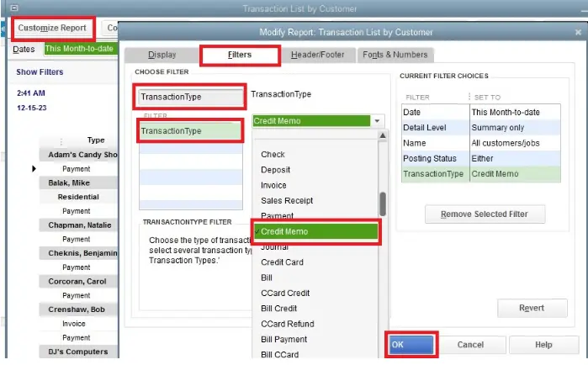The image size is (588, 365).
Task: Choose Deposit from the transaction type list
Action: (x=275, y=170)
